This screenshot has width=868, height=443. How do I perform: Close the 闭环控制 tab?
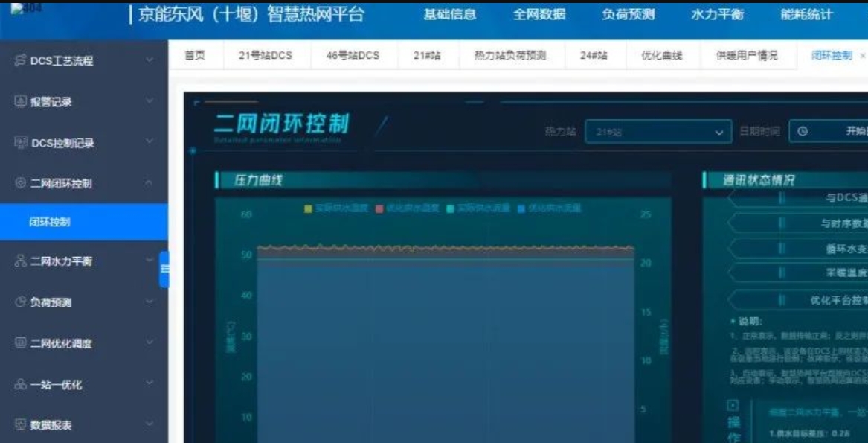coord(863,56)
